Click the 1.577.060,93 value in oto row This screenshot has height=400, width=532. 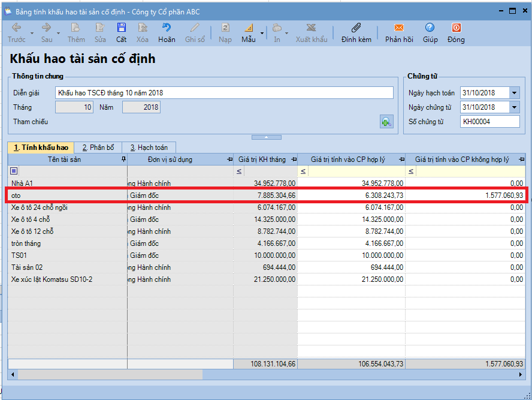[x=504, y=196]
